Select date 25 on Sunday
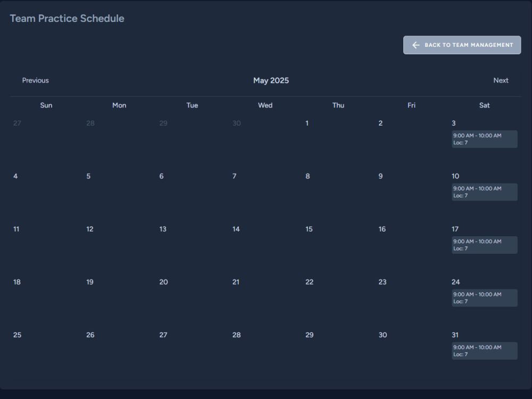This screenshot has width=532, height=399. (x=18, y=335)
